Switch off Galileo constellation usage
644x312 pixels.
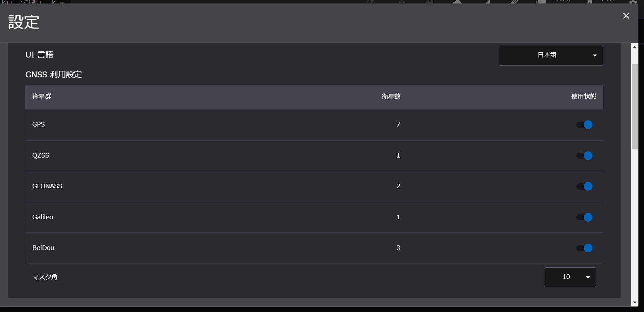pos(584,217)
